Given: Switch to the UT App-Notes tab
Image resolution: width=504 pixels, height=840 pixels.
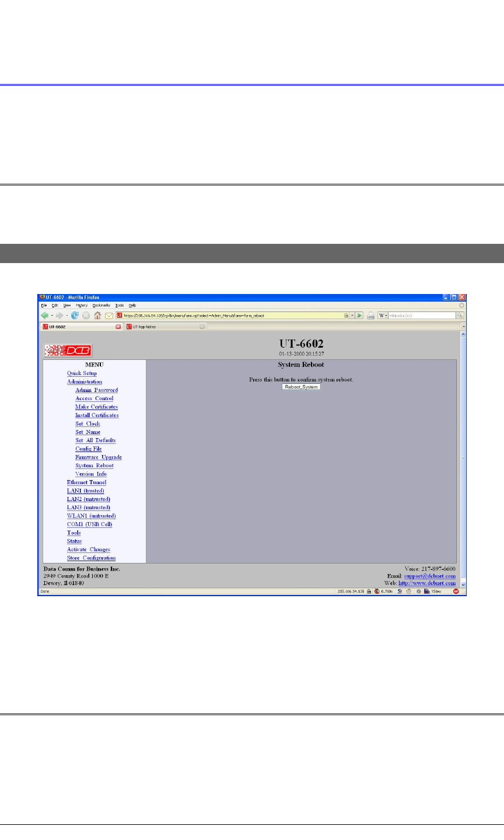Looking at the screenshot, I should pyautogui.click(x=166, y=327).
